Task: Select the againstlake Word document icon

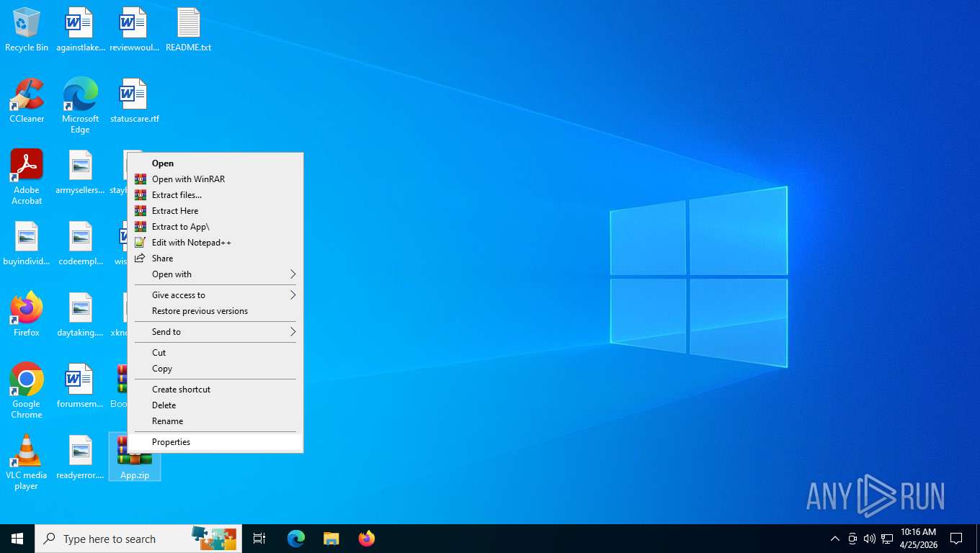Action: (80, 30)
